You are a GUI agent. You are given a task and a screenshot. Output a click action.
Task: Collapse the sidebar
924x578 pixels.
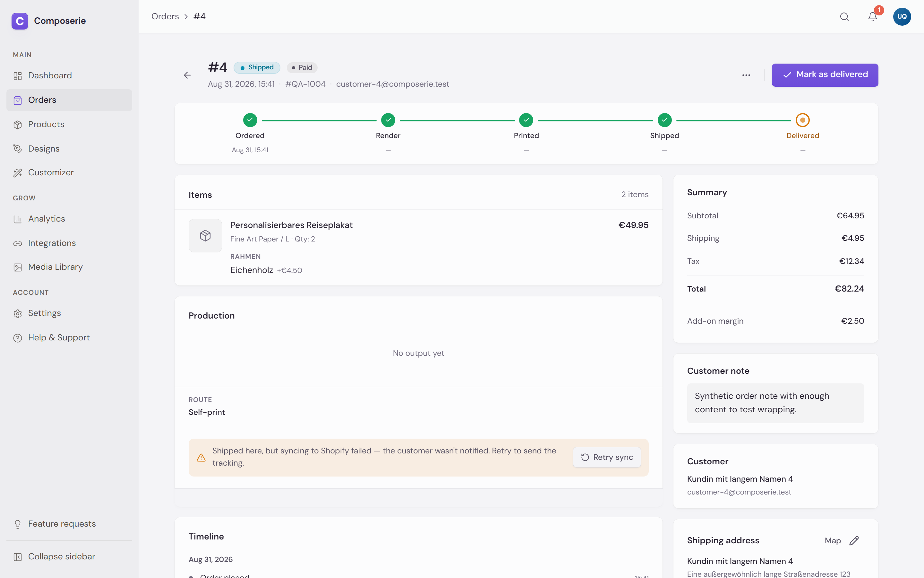(69, 556)
